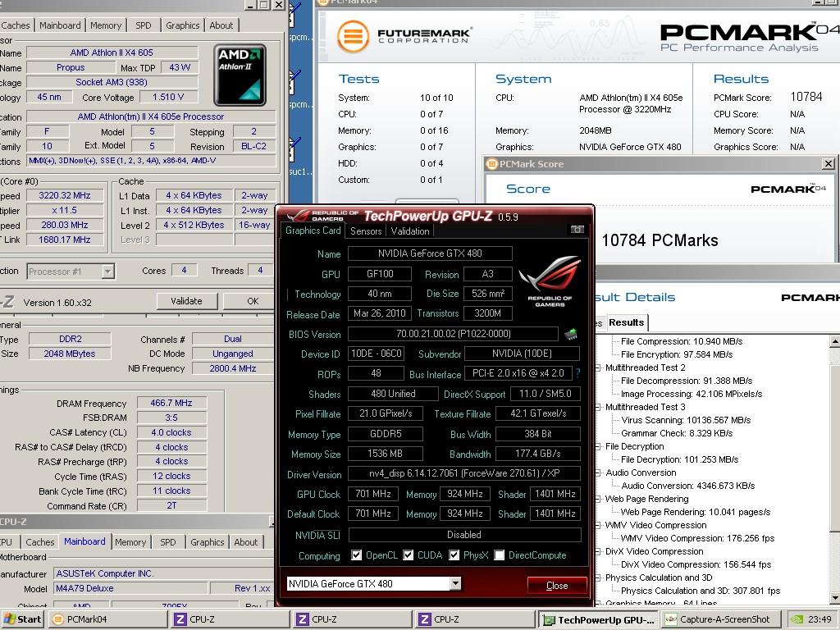Click the M4A79 Deluxe motherboard model field
The height and width of the screenshot is (630, 840).
[x=130, y=588]
